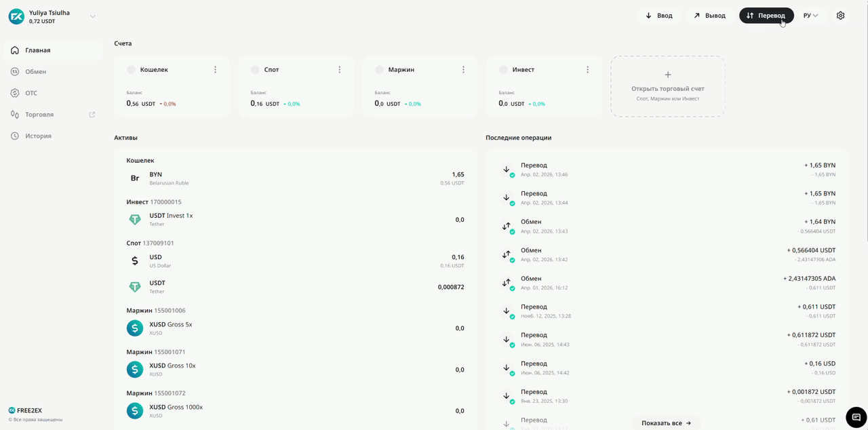Select the Маржин account radio circle
Image resolution: width=868 pixels, height=430 pixels.
[x=379, y=70]
